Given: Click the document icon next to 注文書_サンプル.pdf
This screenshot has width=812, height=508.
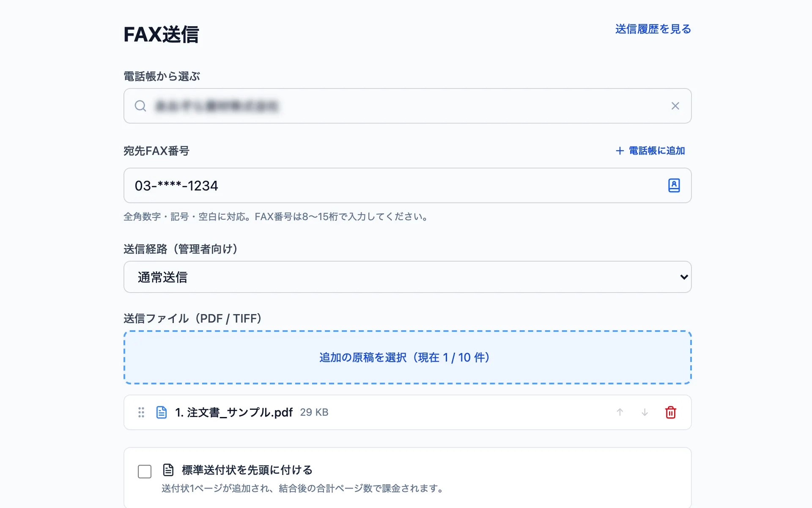Looking at the screenshot, I should pos(162,412).
